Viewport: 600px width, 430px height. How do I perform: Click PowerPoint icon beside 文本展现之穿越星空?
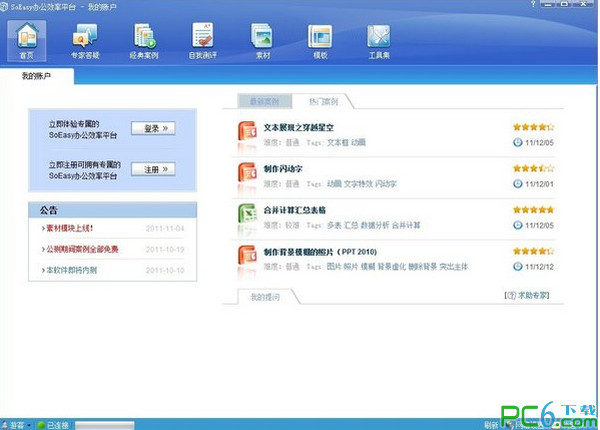[x=248, y=132]
